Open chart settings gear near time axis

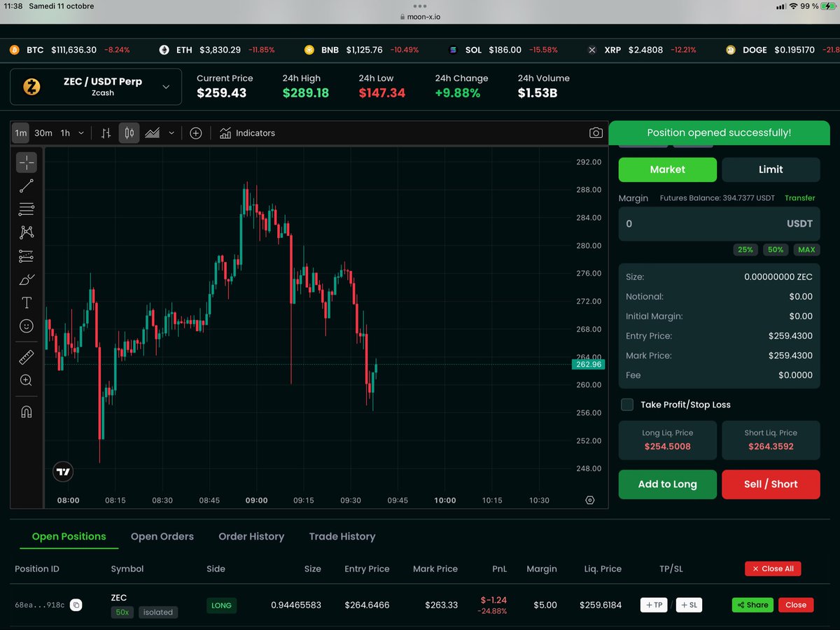tap(590, 500)
